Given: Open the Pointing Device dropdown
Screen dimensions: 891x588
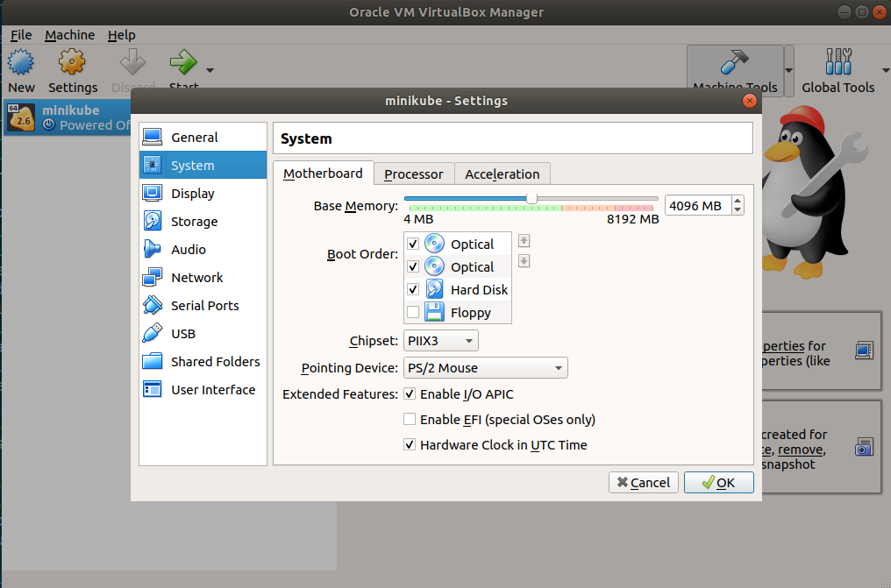Looking at the screenshot, I should pyautogui.click(x=485, y=367).
